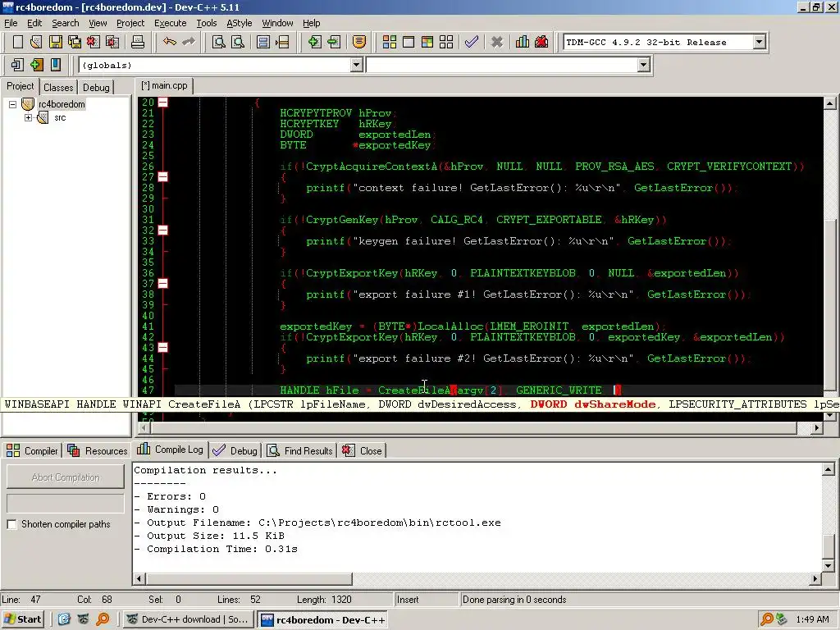Click the Go to Function toolbar icon
Screen dimensions: 840x630
pos(263,42)
